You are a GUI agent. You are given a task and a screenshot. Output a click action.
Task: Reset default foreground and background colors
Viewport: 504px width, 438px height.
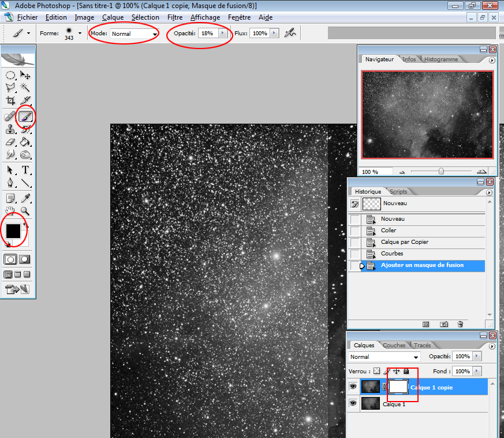point(8,244)
